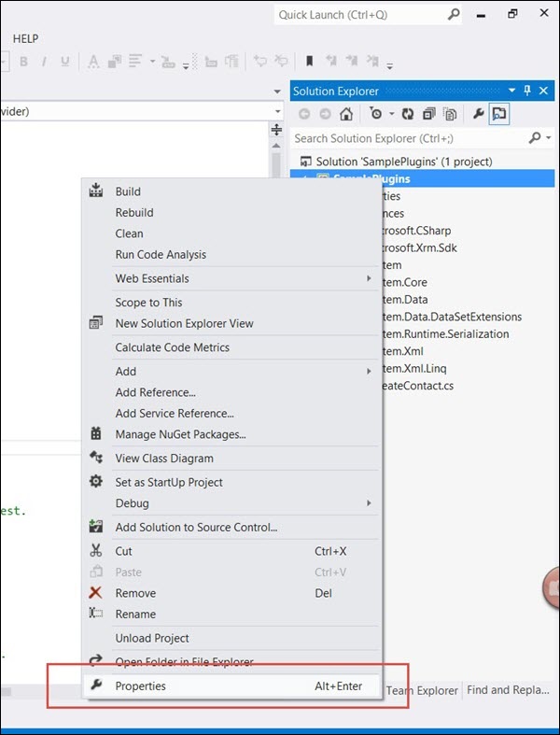Image resolution: width=560 pixels, height=735 pixels.
Task: Choose Rename from the context menu
Action: pyautogui.click(x=232, y=615)
